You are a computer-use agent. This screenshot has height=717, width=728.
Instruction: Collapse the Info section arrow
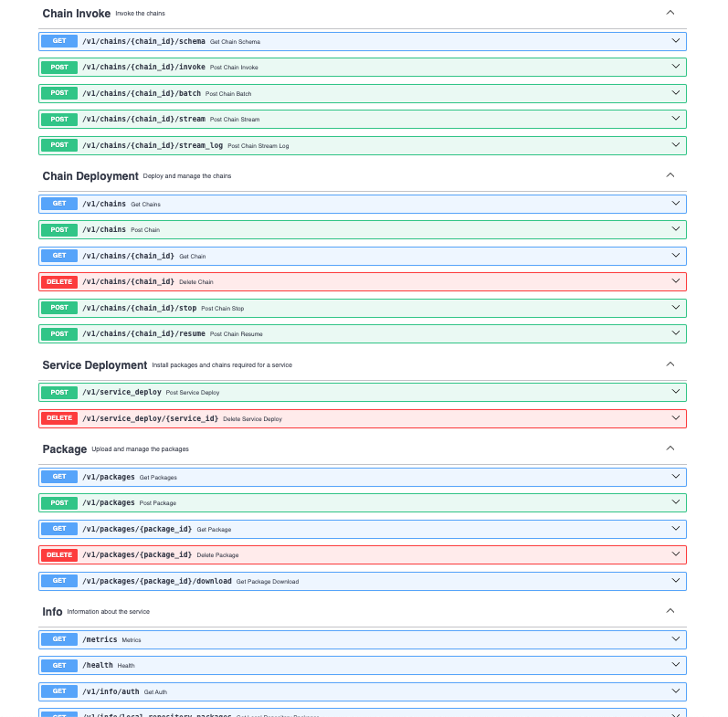click(x=670, y=611)
